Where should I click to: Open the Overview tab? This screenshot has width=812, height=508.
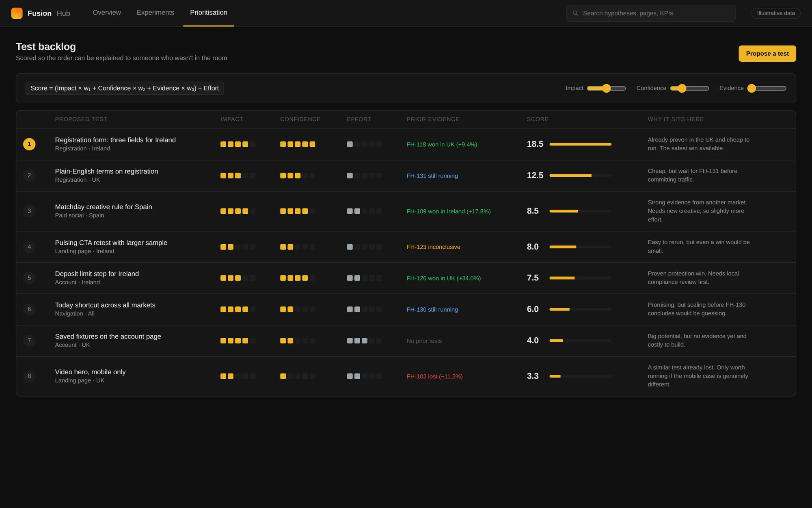point(107,13)
